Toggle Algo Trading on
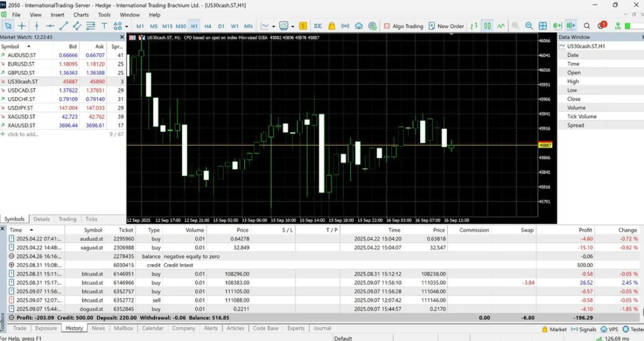This screenshot has width=644, height=341. pos(404,26)
